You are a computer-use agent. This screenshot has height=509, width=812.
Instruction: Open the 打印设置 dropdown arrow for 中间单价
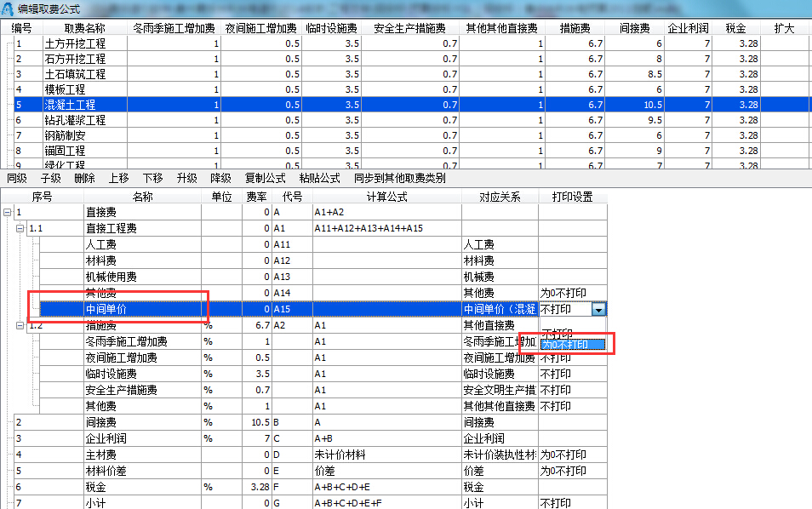599,309
